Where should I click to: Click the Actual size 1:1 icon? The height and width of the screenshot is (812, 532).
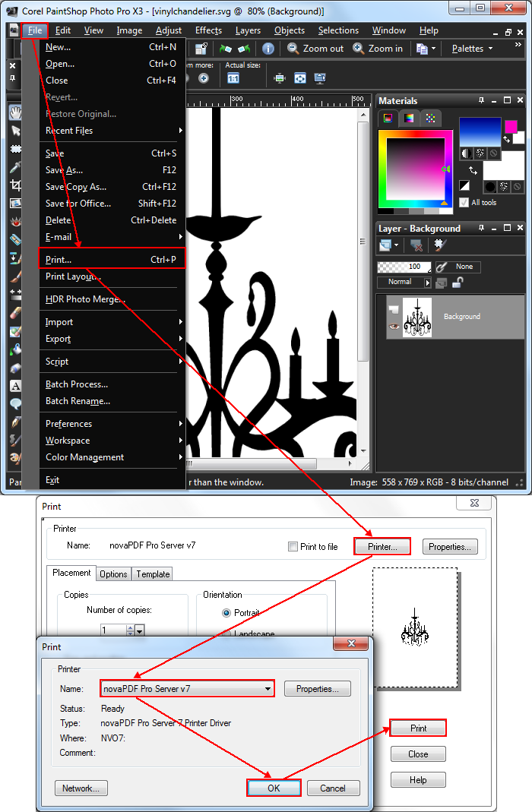point(233,78)
